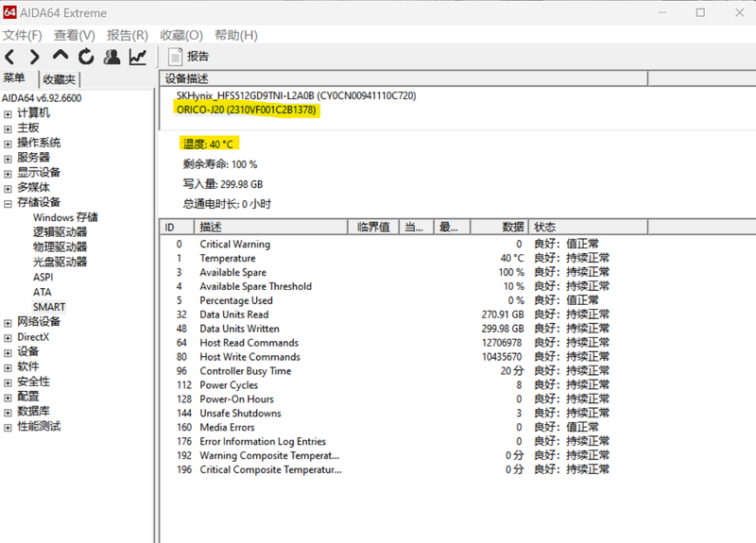Collapse the 存储设备 tree node

[8, 204]
